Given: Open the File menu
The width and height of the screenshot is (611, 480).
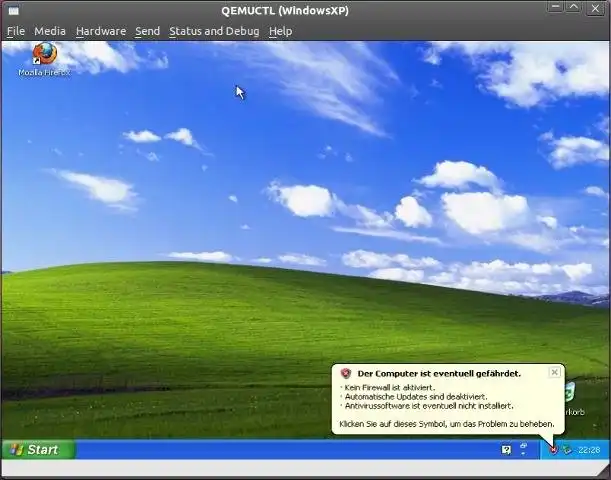Looking at the screenshot, I should click(x=16, y=31).
